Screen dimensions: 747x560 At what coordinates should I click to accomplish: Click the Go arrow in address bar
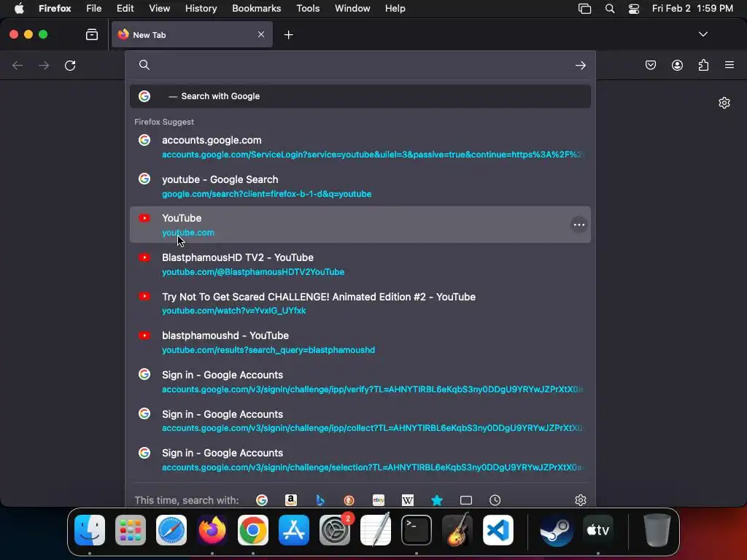(580, 65)
